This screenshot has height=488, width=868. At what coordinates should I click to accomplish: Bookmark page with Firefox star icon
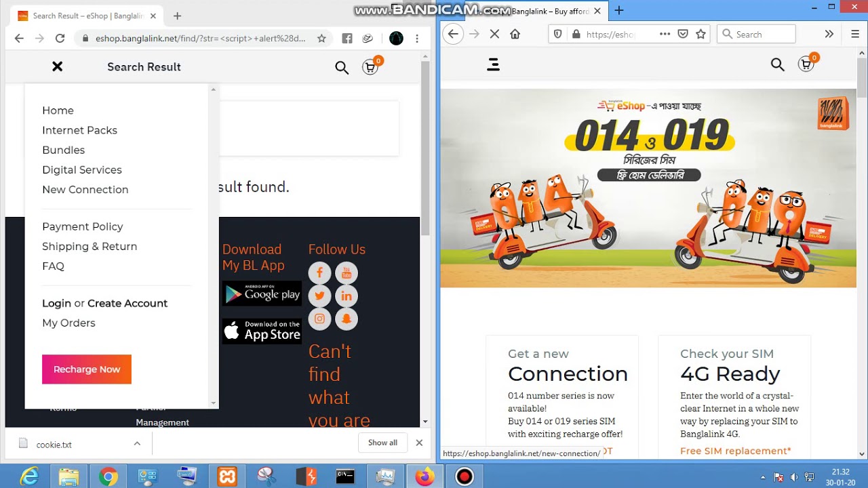pyautogui.click(x=701, y=34)
